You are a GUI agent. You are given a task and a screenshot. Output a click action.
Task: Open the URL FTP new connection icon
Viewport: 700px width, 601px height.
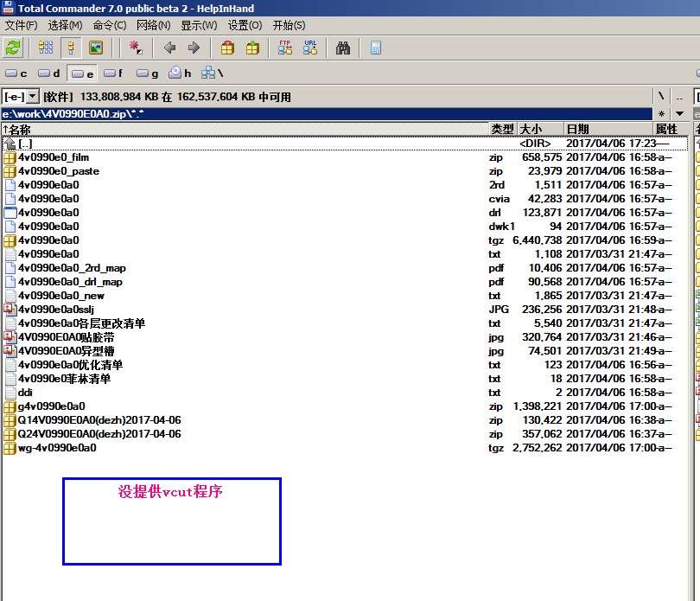(x=310, y=48)
